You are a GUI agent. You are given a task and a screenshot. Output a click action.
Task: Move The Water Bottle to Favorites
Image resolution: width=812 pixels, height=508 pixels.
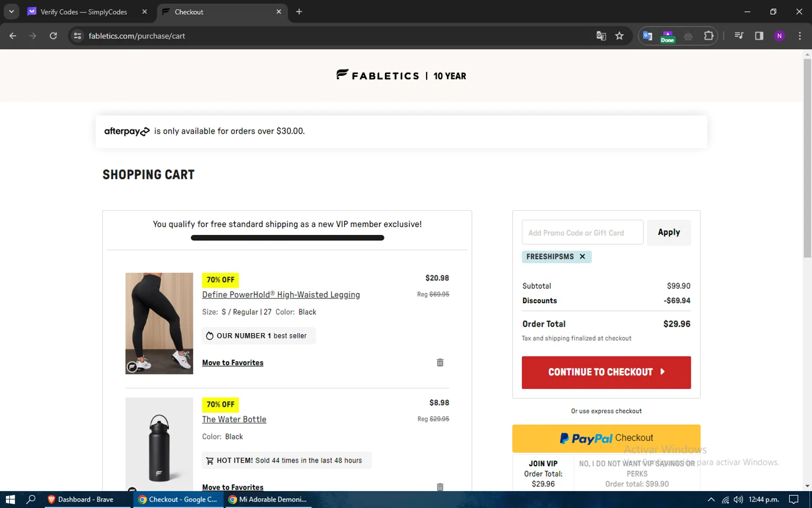coord(233,487)
